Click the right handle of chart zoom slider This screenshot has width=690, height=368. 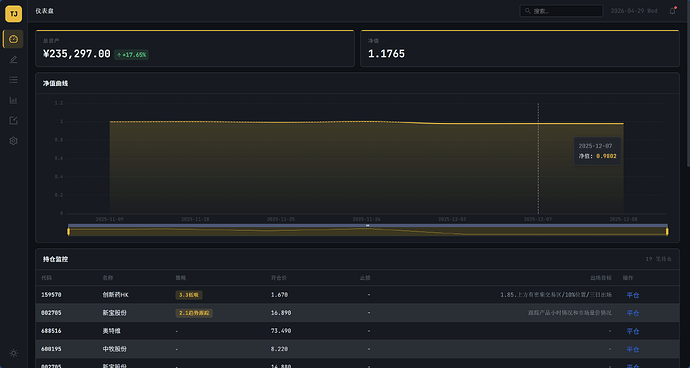(x=667, y=232)
